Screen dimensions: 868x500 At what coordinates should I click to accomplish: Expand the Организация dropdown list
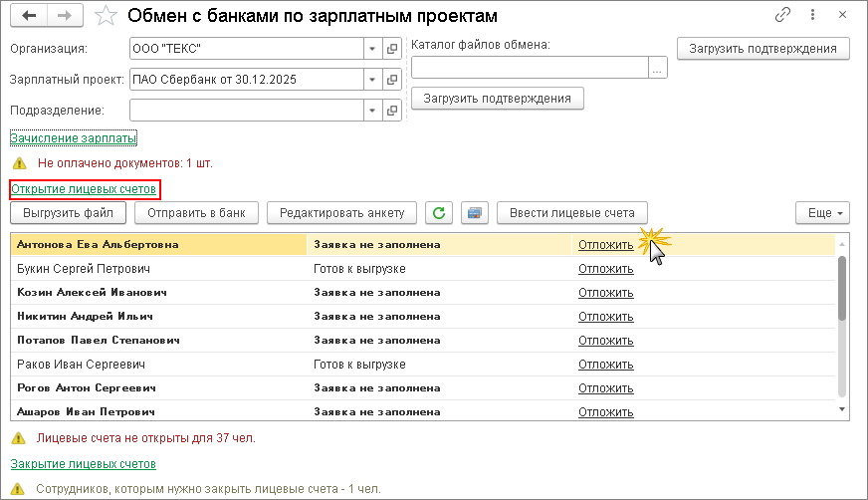coord(372,48)
